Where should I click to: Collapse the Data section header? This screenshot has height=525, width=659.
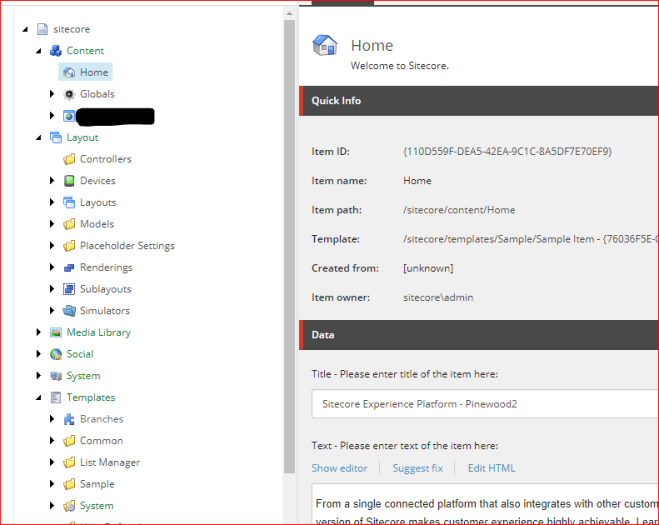coord(478,335)
